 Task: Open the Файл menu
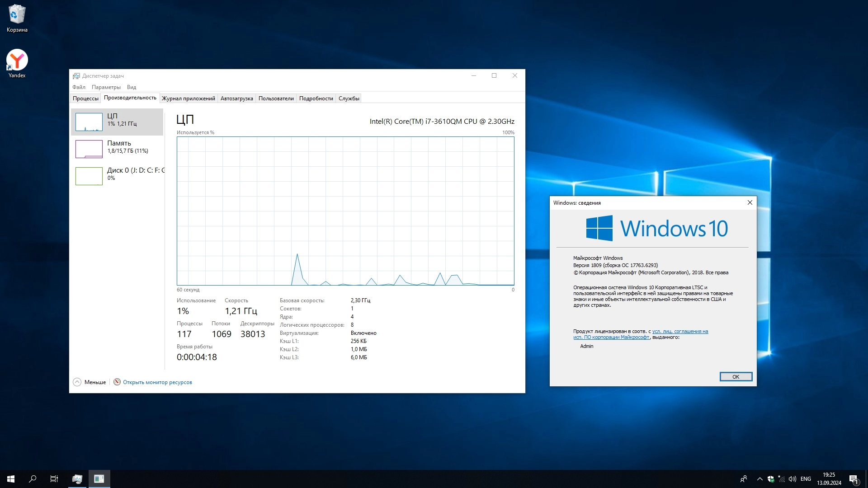click(x=79, y=87)
